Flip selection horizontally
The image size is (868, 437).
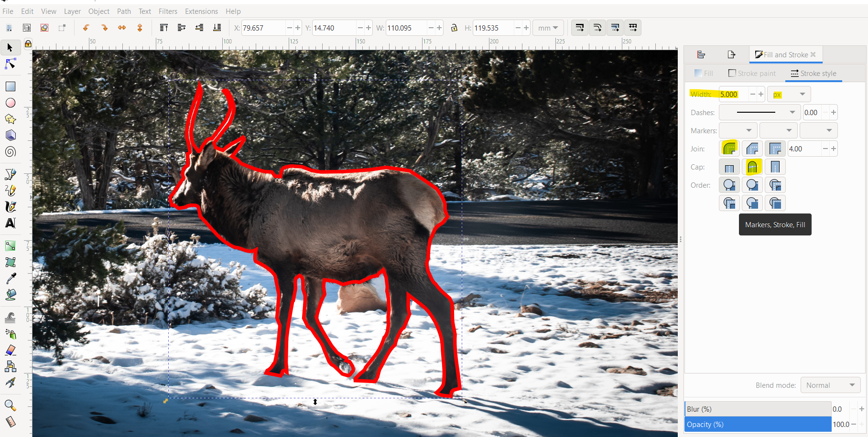pos(122,28)
